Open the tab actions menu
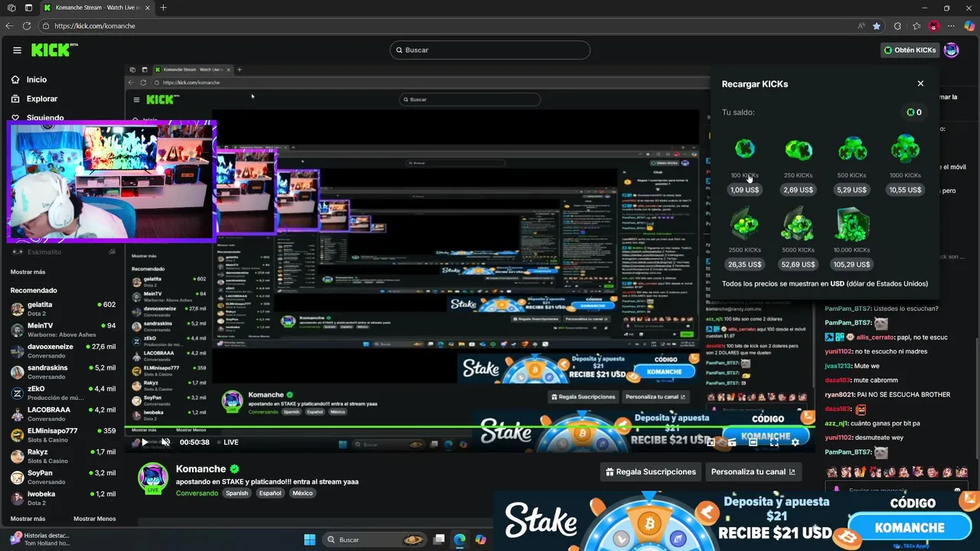This screenshot has width=980, height=551. [28, 8]
